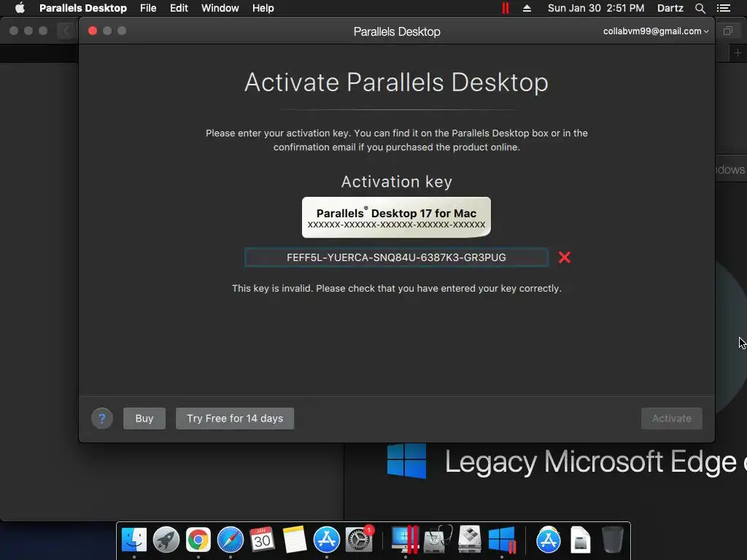This screenshot has height=560, width=747.
Task: Click 'This key is invalid' error message
Action: (x=396, y=289)
